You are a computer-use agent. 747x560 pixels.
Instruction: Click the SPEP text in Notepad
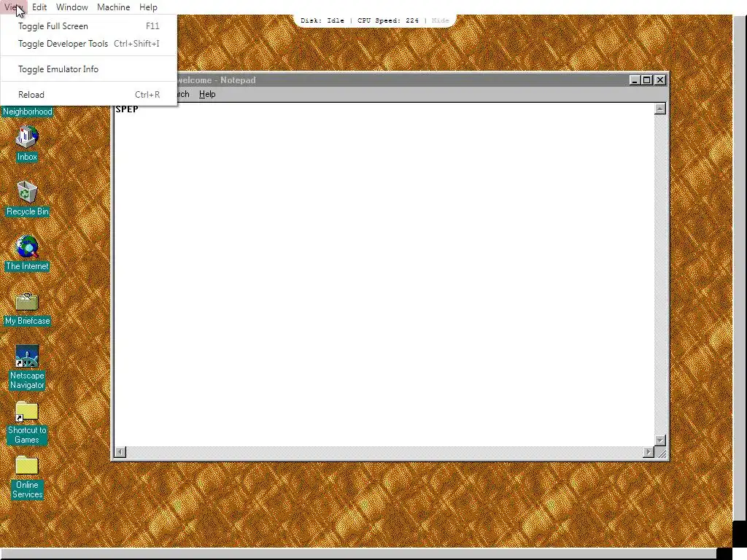coord(127,109)
